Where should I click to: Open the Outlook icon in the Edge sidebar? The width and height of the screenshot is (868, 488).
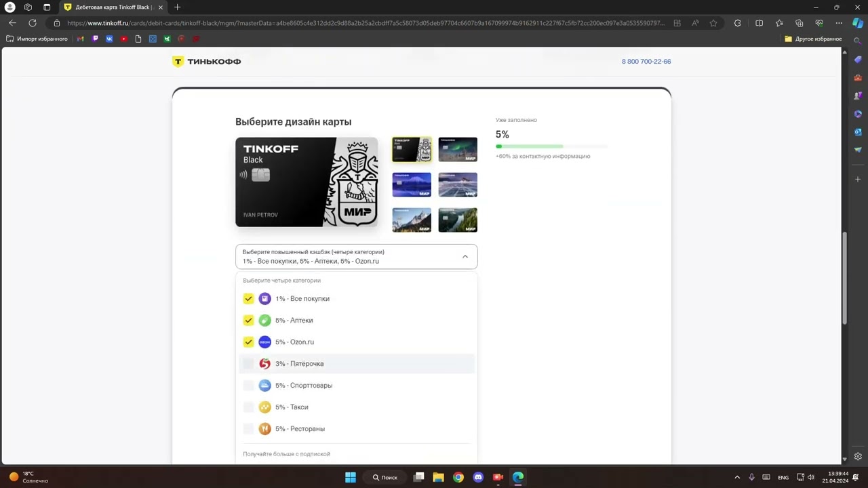tap(858, 131)
